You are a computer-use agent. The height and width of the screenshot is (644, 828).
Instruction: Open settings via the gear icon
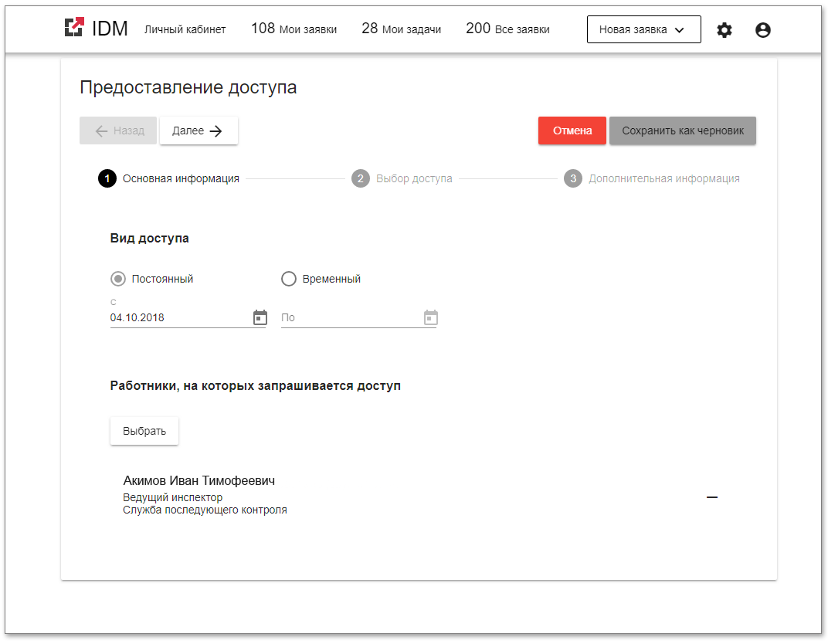[x=724, y=30]
